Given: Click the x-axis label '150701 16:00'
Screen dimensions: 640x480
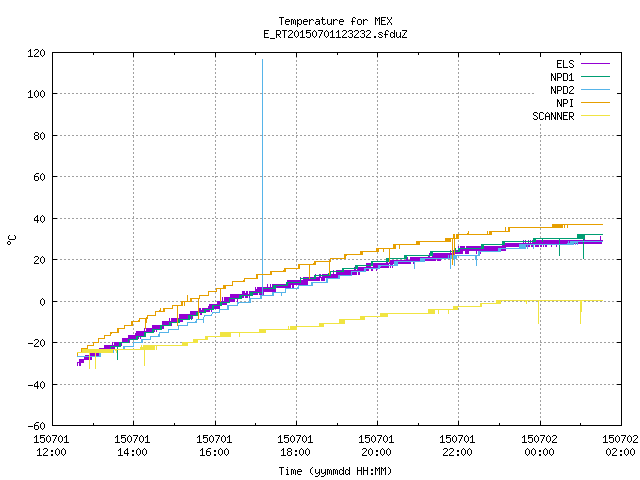Looking at the screenshot, I should coord(214,446).
